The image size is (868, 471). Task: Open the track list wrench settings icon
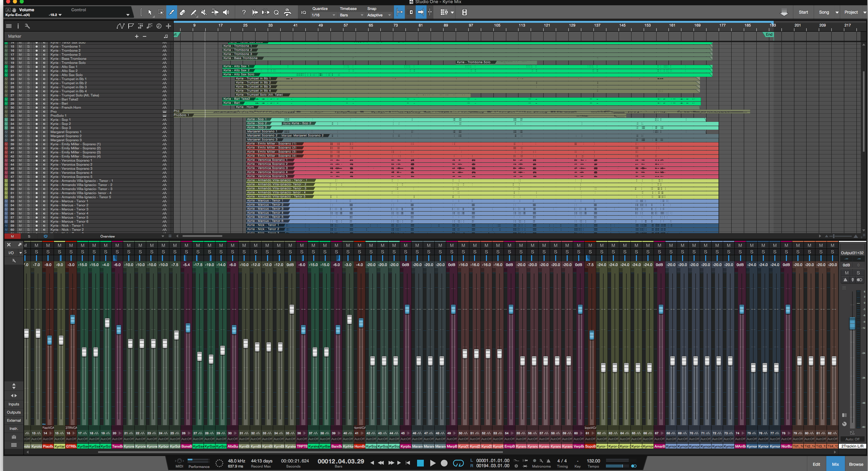(27, 26)
